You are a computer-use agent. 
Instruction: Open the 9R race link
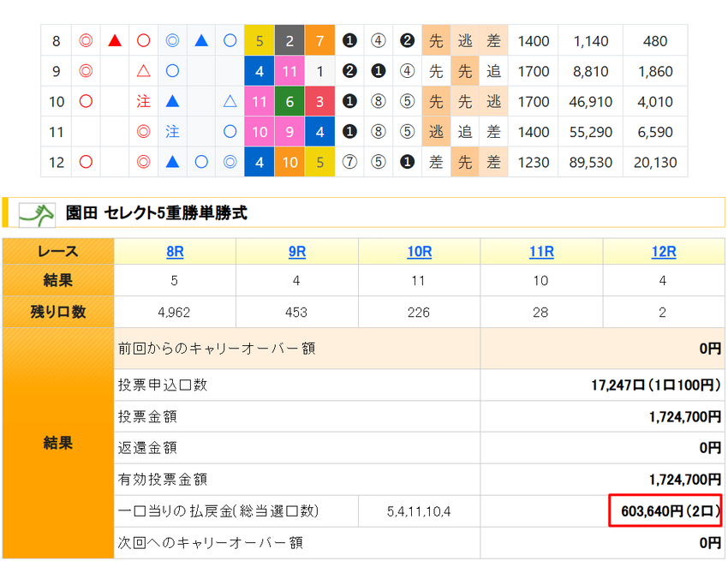pos(297,252)
